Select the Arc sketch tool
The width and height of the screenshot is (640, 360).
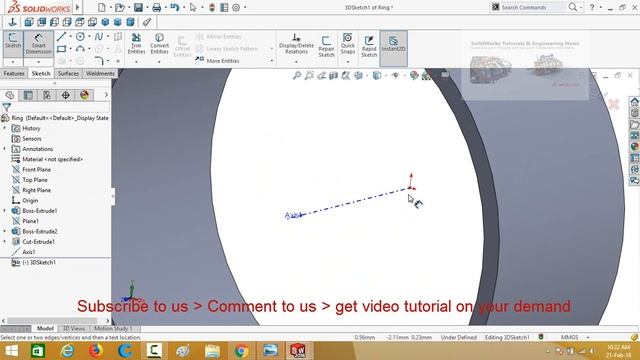80,49
